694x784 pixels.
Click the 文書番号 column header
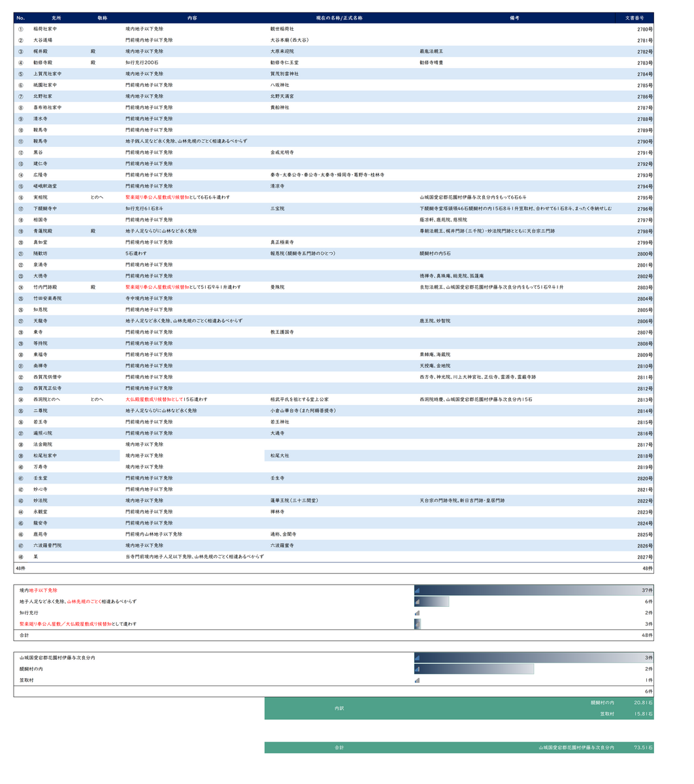[x=635, y=18]
